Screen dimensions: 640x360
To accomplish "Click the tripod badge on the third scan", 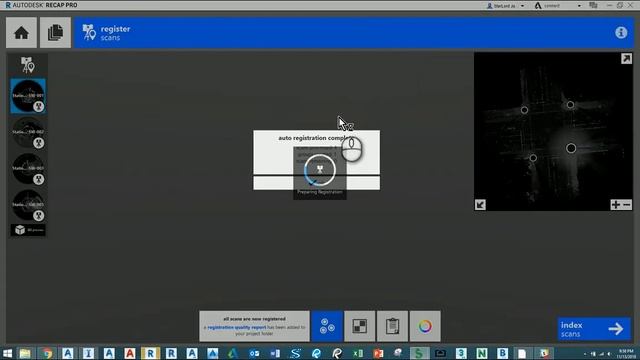I will pos(39,179).
